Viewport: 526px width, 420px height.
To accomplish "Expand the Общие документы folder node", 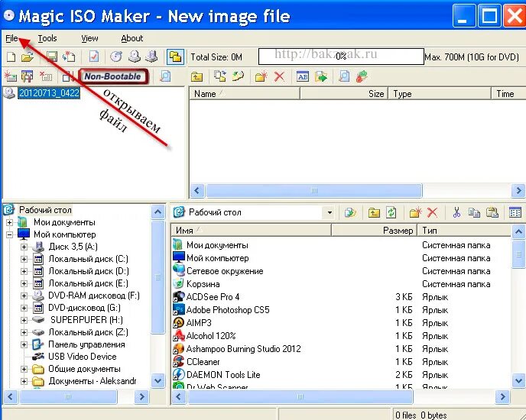I will (24, 369).
